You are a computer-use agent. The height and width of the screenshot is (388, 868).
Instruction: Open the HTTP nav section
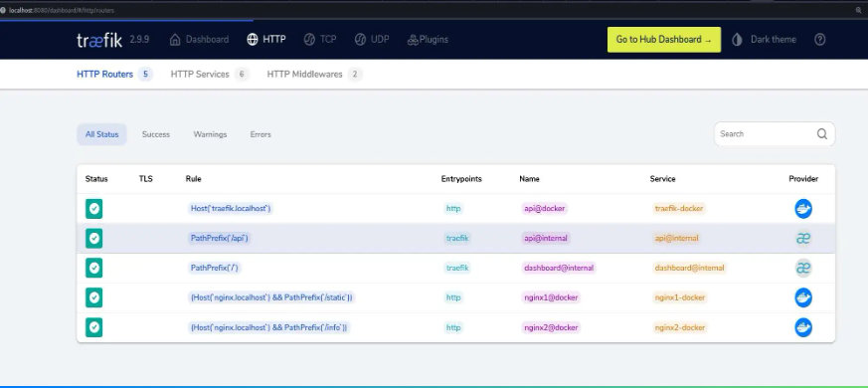pos(266,40)
